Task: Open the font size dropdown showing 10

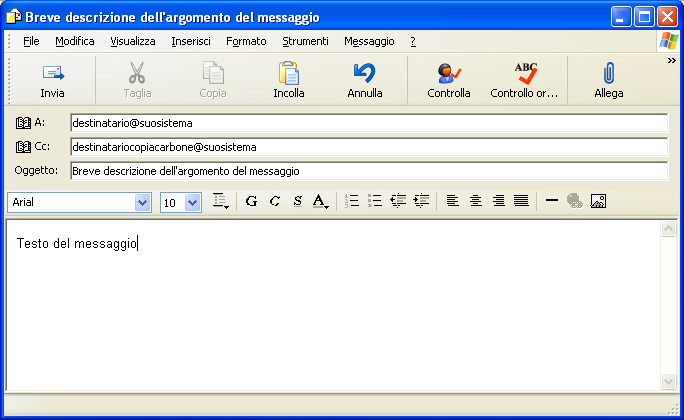Action: [193, 202]
